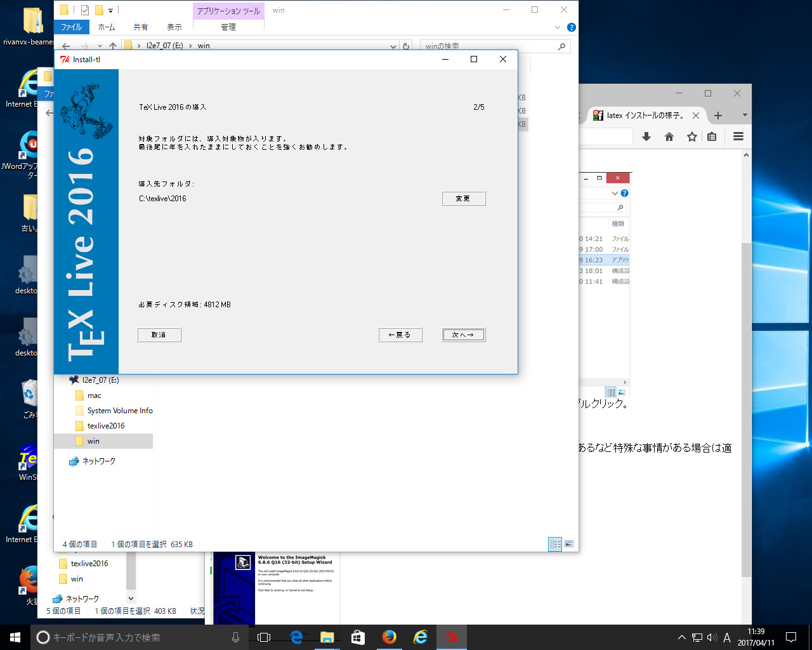Click the search magnifier icon in Explorer

[561, 46]
